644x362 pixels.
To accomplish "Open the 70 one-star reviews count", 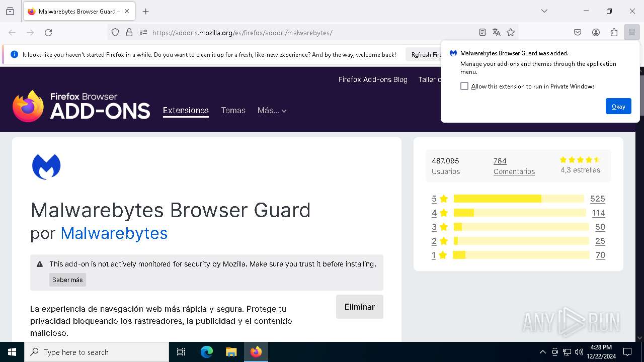I will 600,255.
